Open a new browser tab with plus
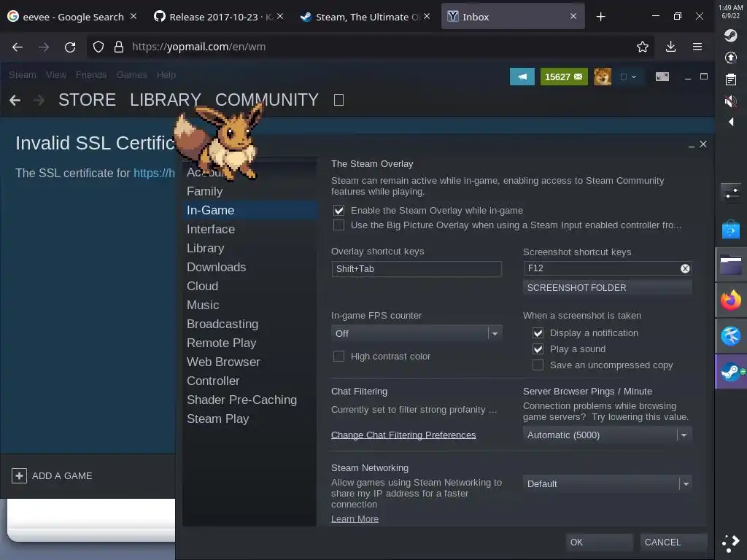Image resolution: width=747 pixels, height=560 pixels. pyautogui.click(x=601, y=17)
